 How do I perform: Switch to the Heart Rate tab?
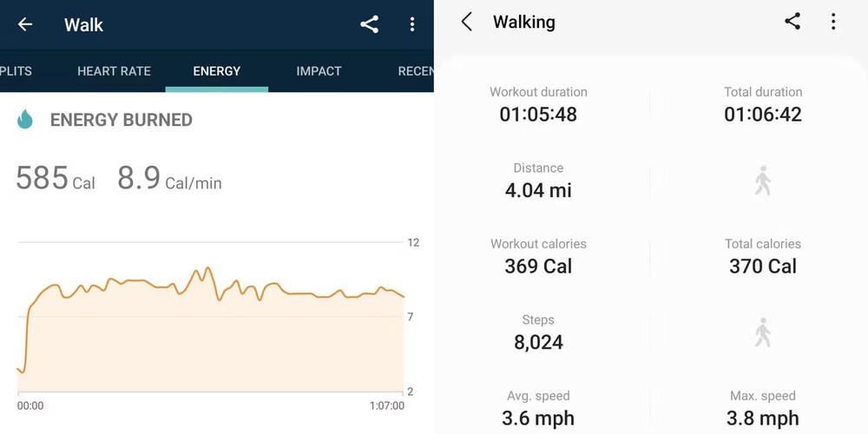[114, 71]
